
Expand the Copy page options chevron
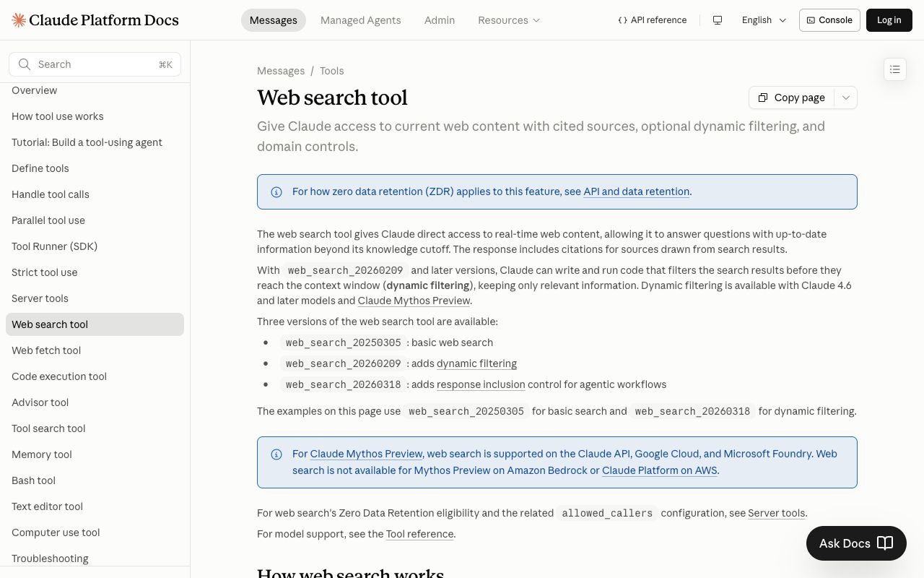click(846, 98)
